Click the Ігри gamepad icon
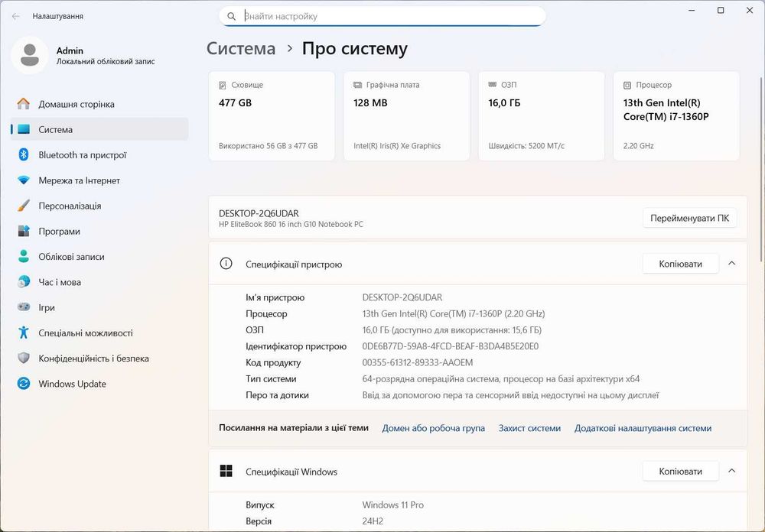This screenshot has height=532, width=765. coord(24,307)
